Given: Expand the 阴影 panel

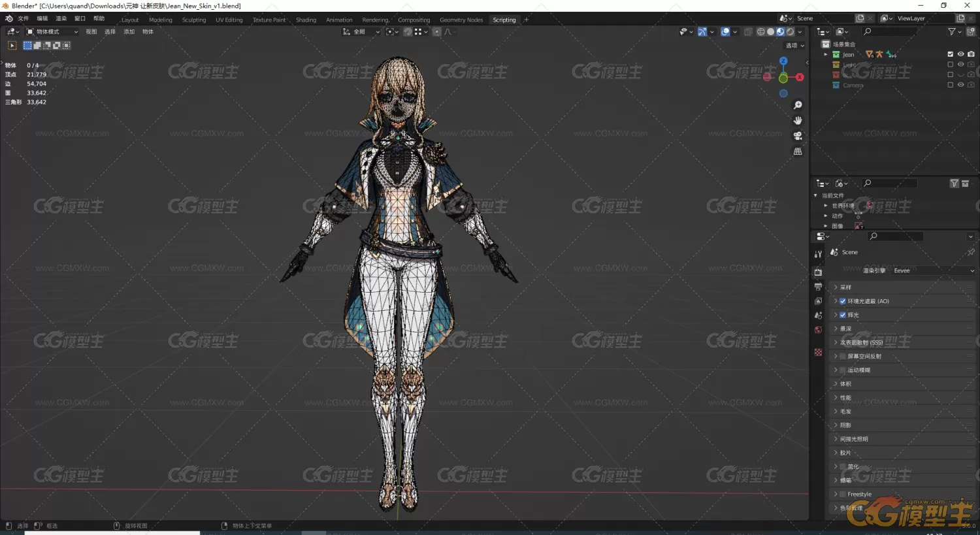Looking at the screenshot, I should click(x=902, y=425).
